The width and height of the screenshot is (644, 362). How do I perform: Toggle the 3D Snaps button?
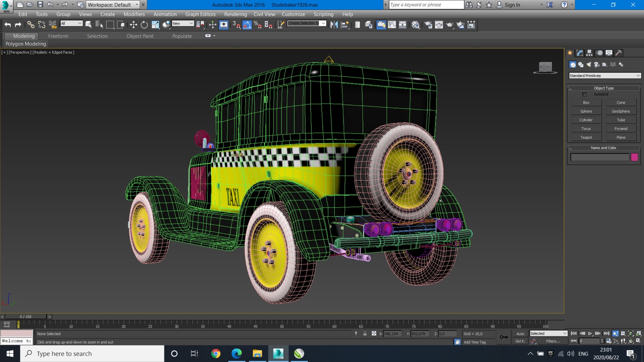tap(236, 25)
